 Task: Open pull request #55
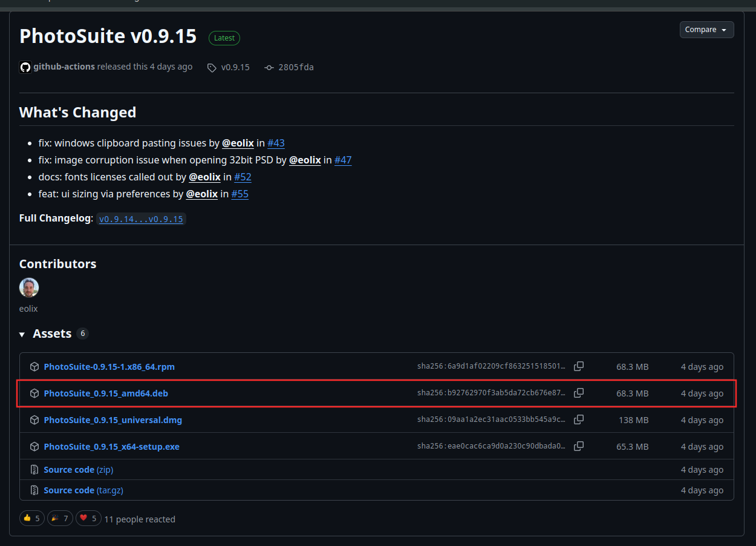coord(240,194)
